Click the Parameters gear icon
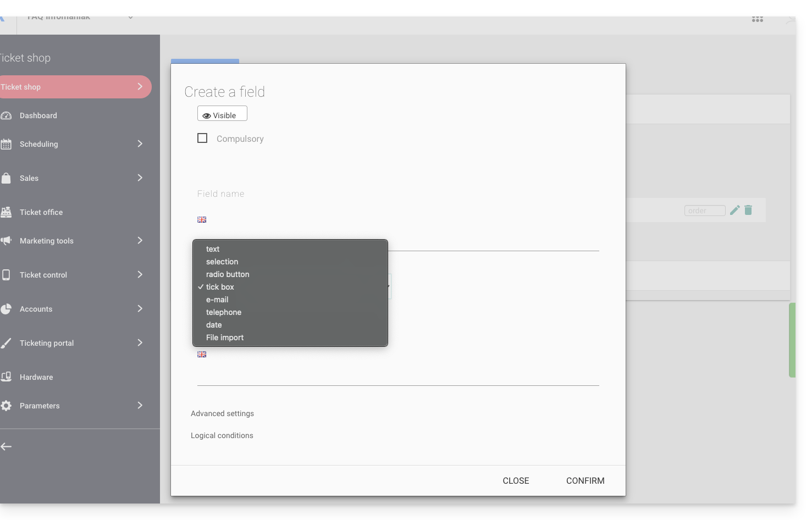The height and width of the screenshot is (520, 812). click(x=6, y=406)
